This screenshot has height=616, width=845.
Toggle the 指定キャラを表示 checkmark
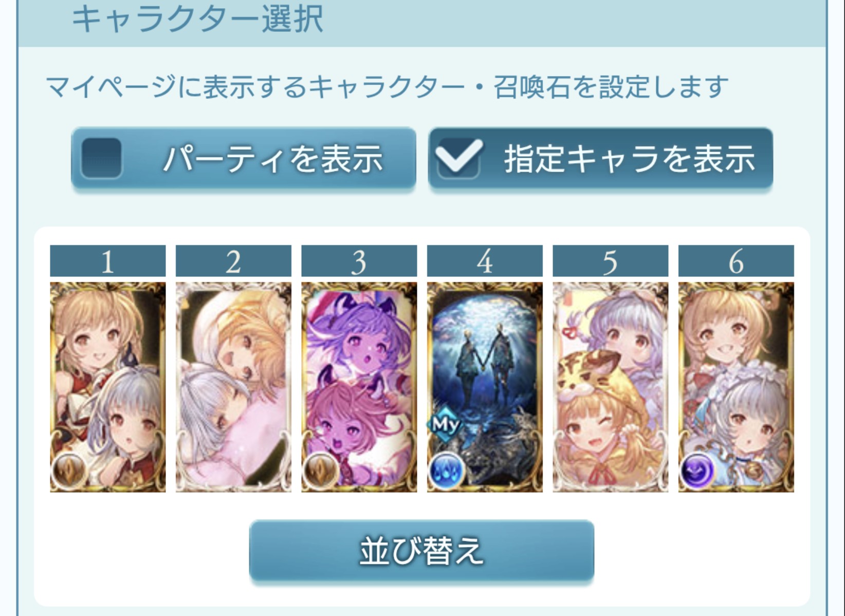(x=458, y=158)
